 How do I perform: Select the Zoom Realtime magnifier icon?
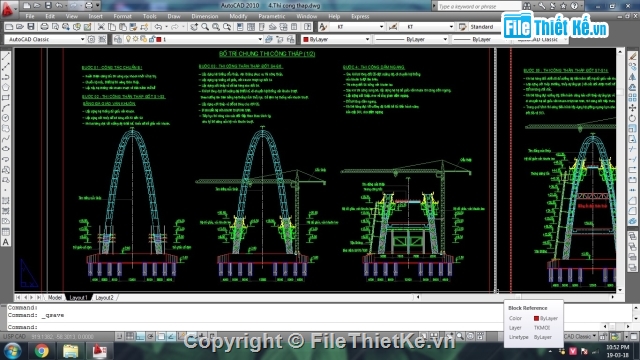pyautogui.click(x=205, y=27)
